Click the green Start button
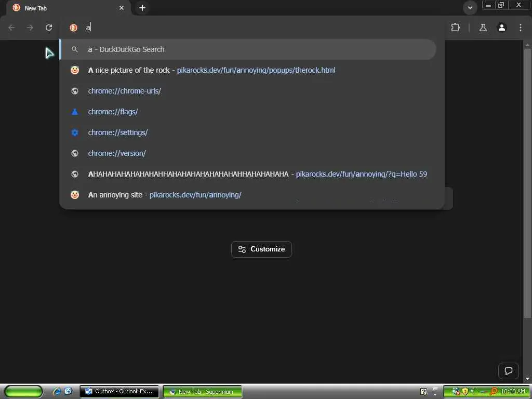This screenshot has height=399, width=532. click(23, 392)
